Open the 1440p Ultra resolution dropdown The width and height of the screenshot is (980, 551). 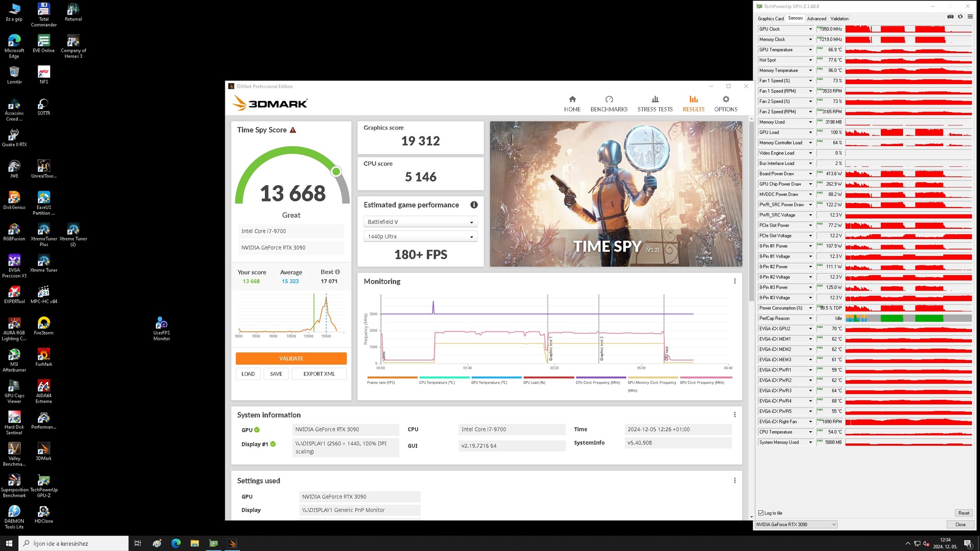[420, 236]
